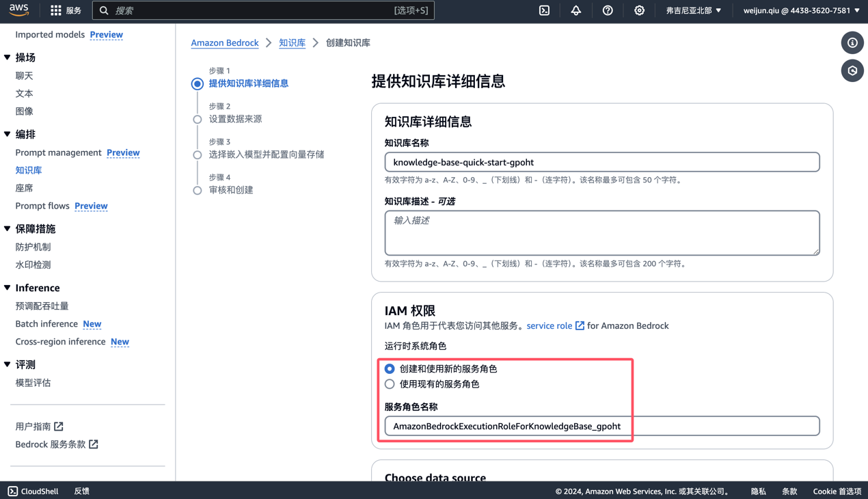
Task: Select step 4 审核和创建 indicator
Action: click(x=198, y=191)
